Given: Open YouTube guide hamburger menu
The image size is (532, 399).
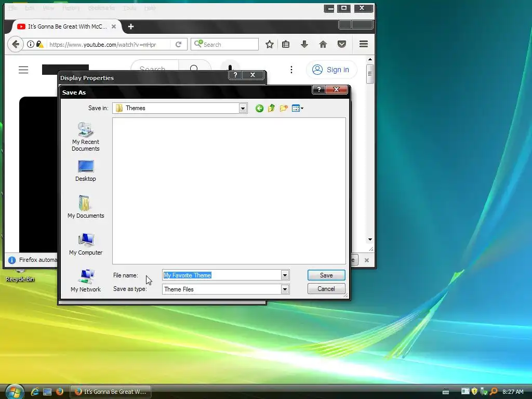Looking at the screenshot, I should pyautogui.click(x=23, y=70).
